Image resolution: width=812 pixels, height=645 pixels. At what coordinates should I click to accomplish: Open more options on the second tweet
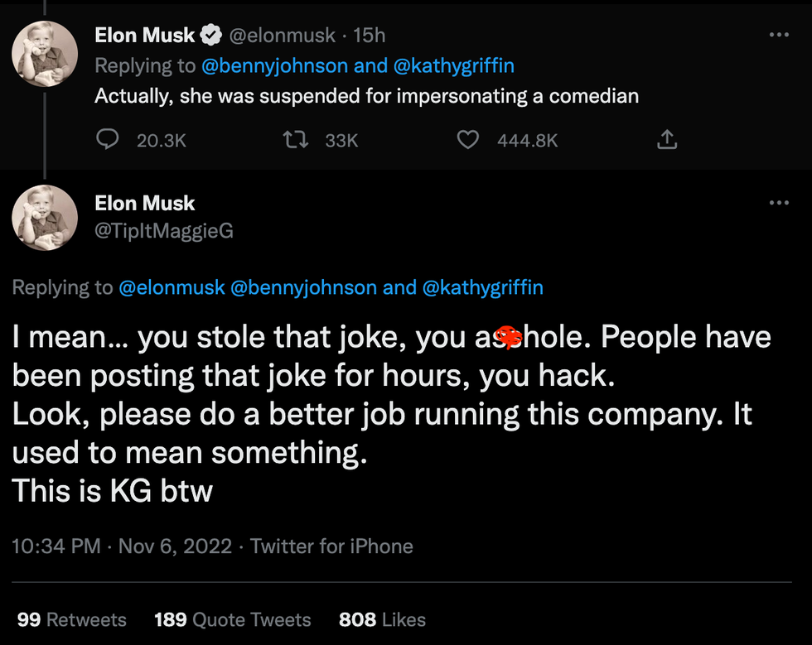779,203
